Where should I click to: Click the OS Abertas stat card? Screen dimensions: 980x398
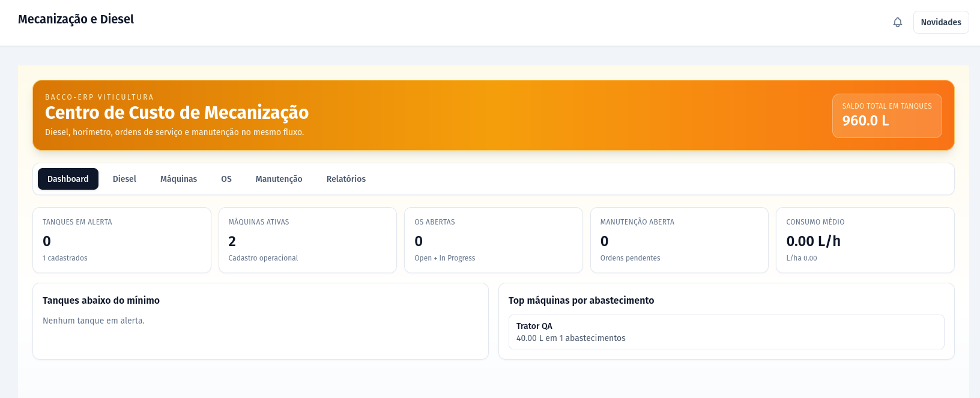coord(493,240)
